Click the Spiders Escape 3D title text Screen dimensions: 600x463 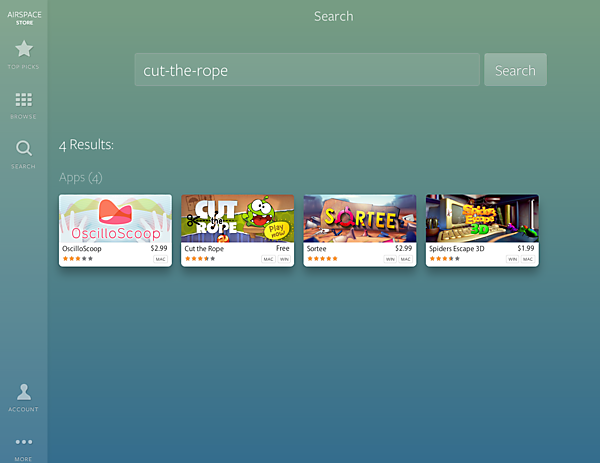pyautogui.click(x=457, y=249)
